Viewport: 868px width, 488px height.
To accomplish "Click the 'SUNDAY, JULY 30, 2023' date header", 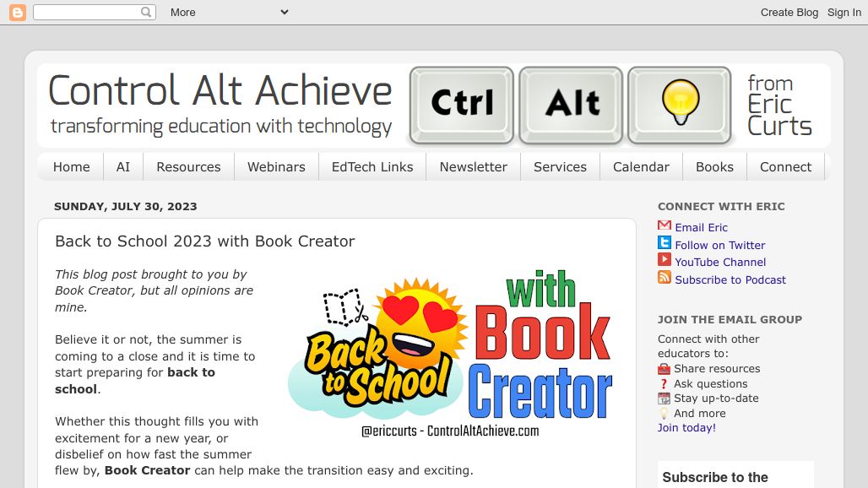I will coord(126,206).
